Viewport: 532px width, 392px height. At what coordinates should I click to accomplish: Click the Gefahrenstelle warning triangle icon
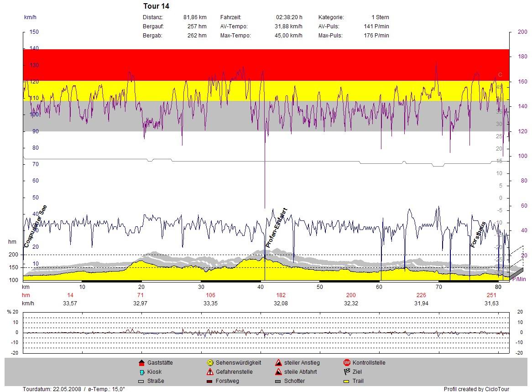(210, 372)
